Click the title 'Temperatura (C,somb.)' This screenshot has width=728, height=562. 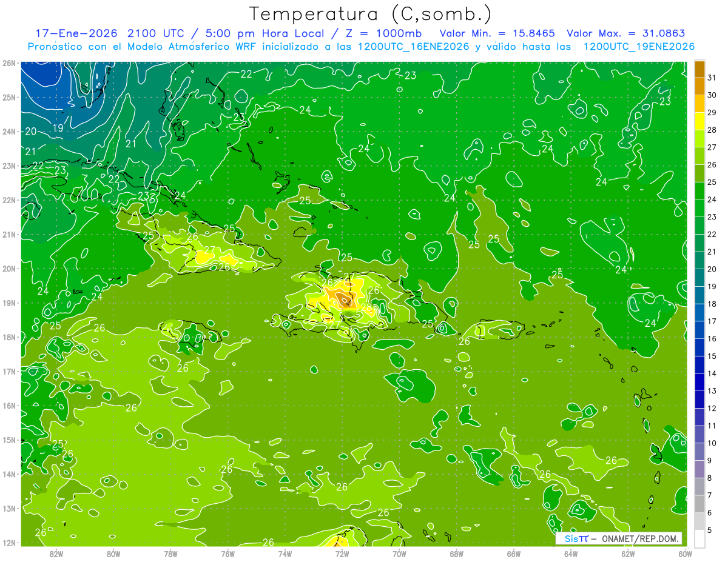click(371, 13)
